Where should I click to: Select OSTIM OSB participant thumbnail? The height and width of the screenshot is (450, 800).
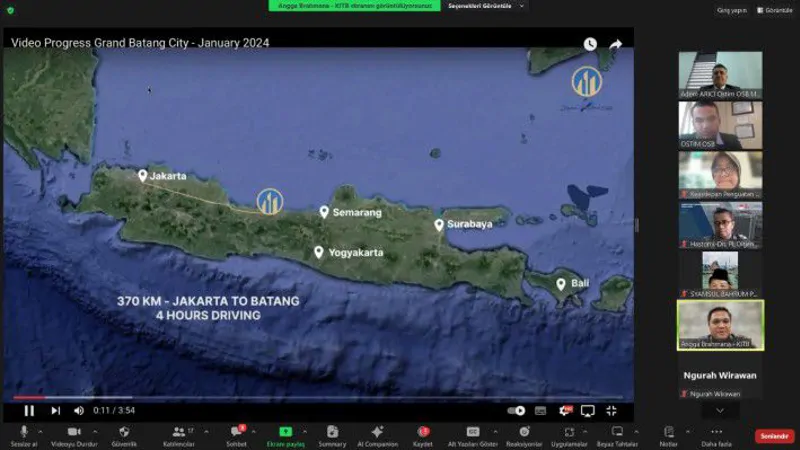coord(720,125)
